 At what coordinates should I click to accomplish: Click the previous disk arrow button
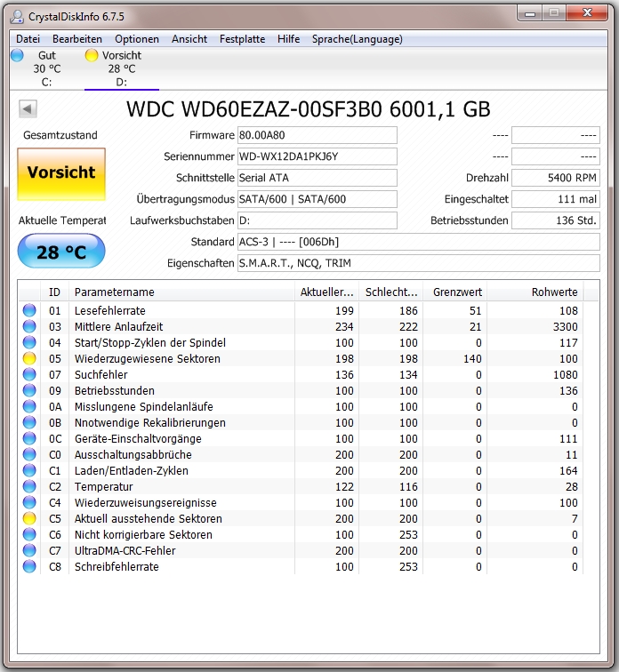(x=28, y=108)
